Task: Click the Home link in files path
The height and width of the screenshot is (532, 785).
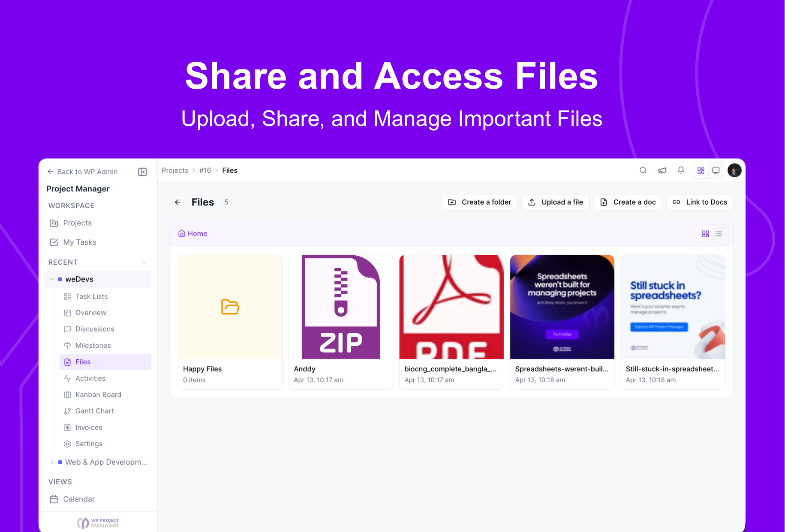Action: (x=197, y=233)
